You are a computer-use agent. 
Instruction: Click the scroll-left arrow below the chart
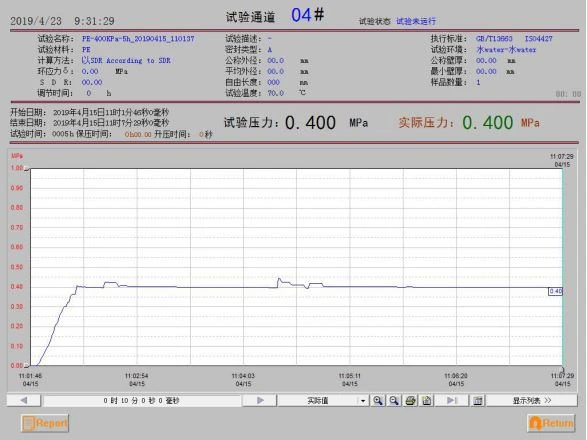click(x=24, y=400)
